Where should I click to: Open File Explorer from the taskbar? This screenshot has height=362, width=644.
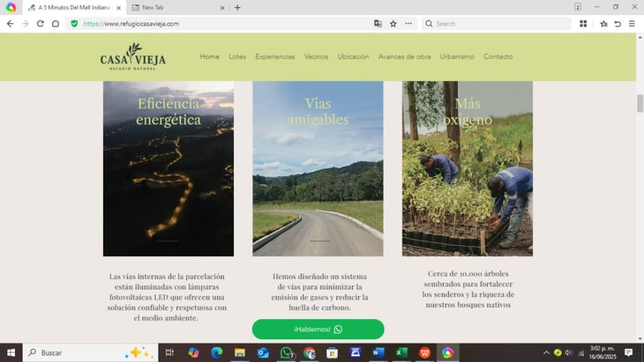click(240, 353)
